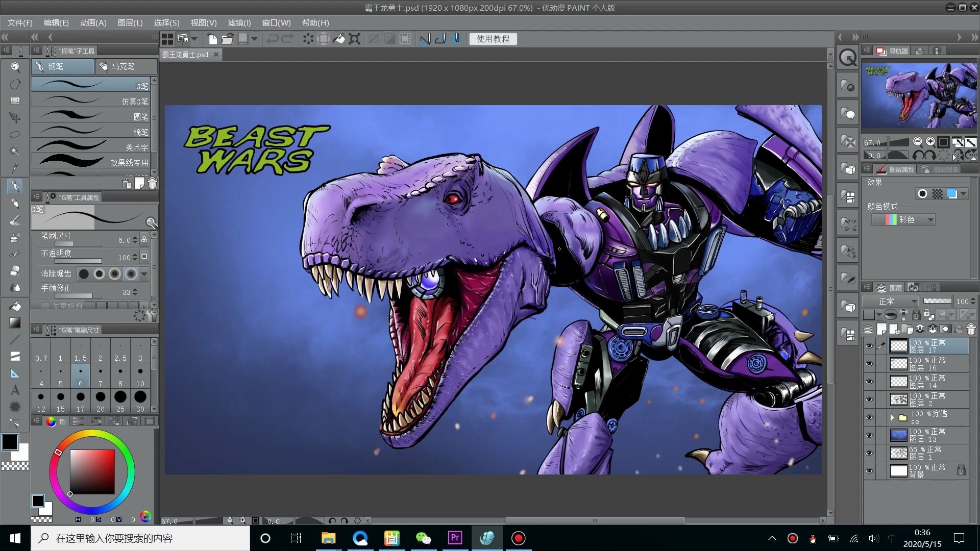Open the 滤镜(I) menu
Viewport: 980px width, 551px height.
tap(239, 23)
